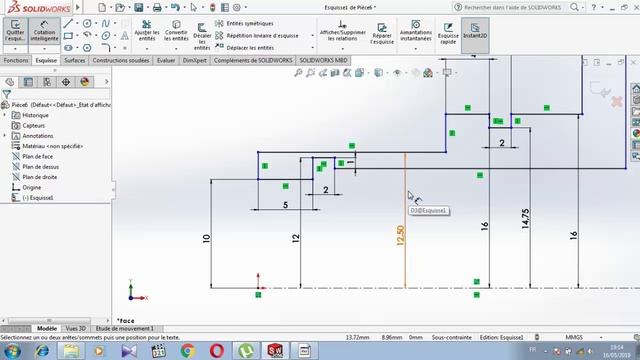Switch to Vues 3D bottom tab
The image size is (640, 360).
click(76, 329)
